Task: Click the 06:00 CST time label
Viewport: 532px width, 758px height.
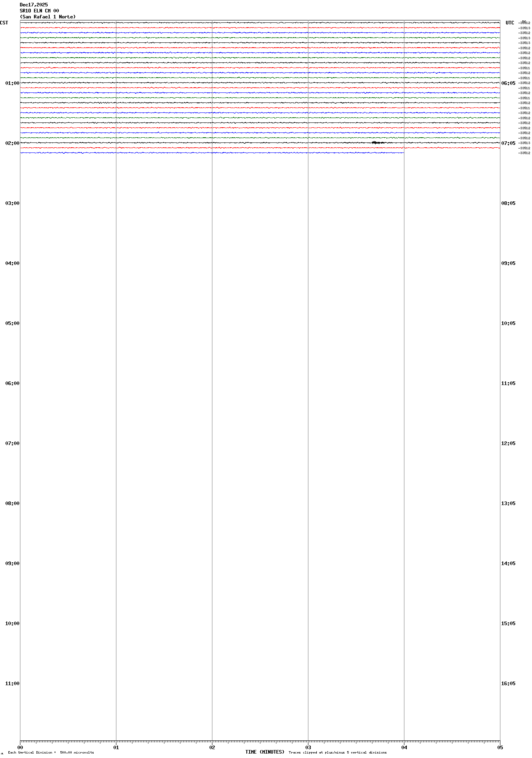Action: [x=12, y=383]
